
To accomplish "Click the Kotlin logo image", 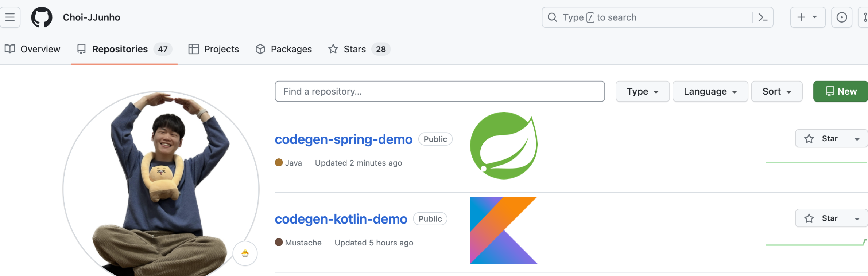I will 503,230.
